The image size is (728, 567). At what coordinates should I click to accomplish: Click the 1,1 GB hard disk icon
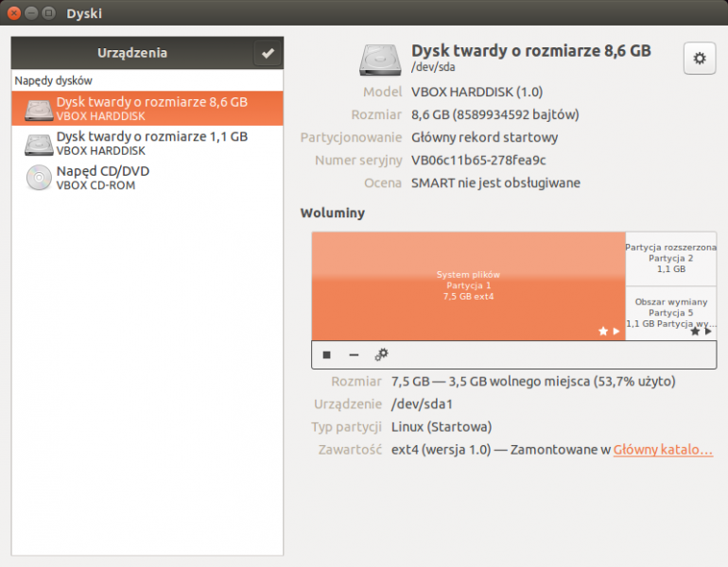pyautogui.click(x=39, y=144)
